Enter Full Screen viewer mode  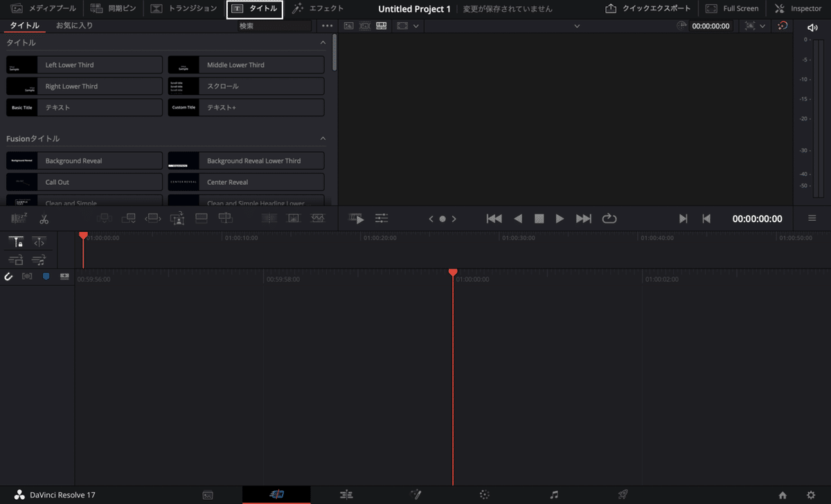click(x=732, y=9)
